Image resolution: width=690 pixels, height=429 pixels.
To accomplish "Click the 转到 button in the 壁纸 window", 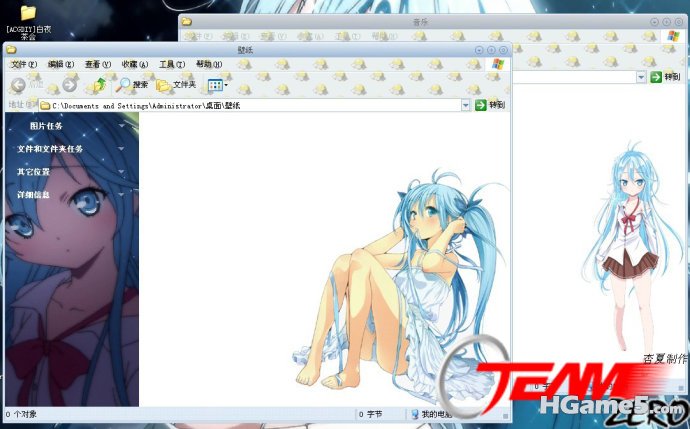I will [490, 105].
